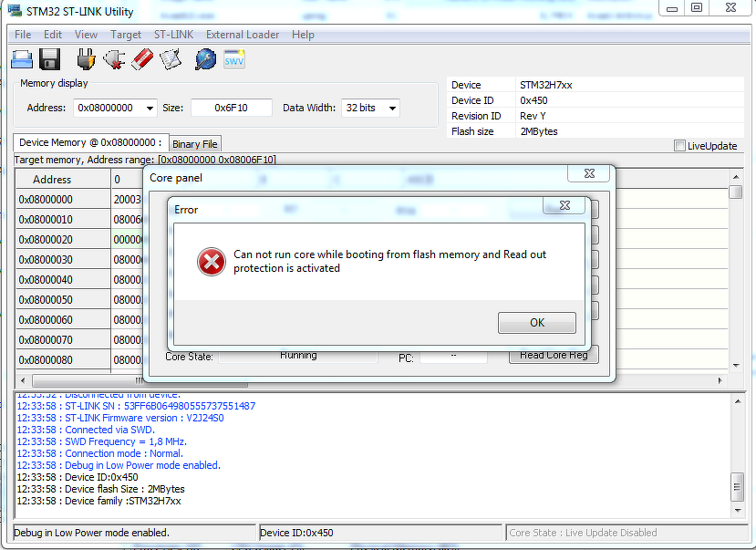
Task: Open the SWV viewer icon
Action: [234, 59]
